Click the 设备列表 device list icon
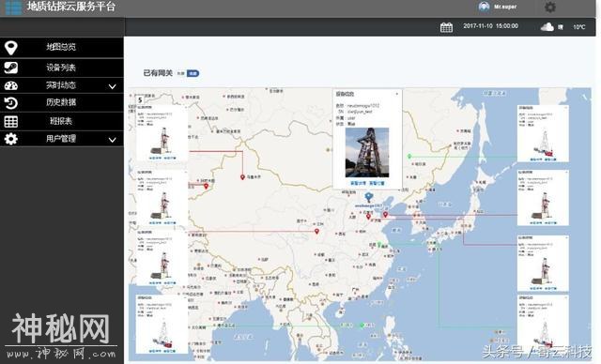Viewport: 601px width, 364px height. point(10,68)
